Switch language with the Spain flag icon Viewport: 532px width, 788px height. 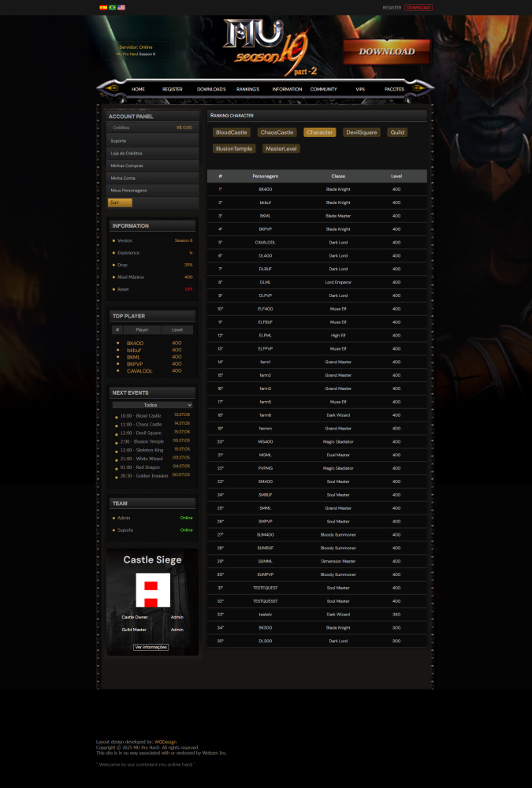(103, 8)
